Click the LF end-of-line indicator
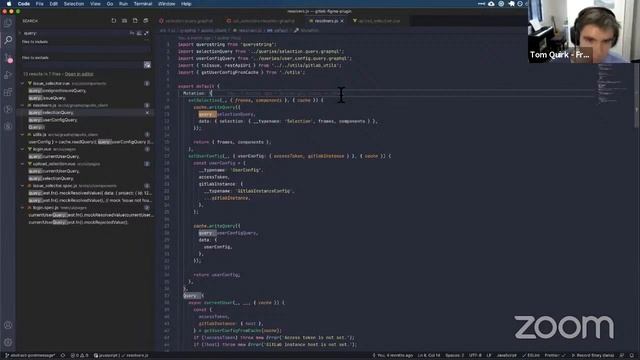 489,356
